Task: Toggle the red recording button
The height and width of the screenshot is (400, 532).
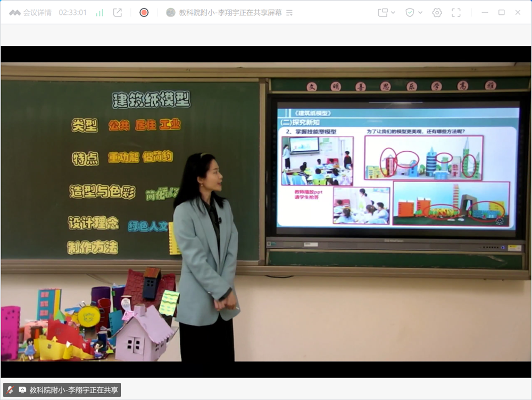Action: (x=144, y=13)
